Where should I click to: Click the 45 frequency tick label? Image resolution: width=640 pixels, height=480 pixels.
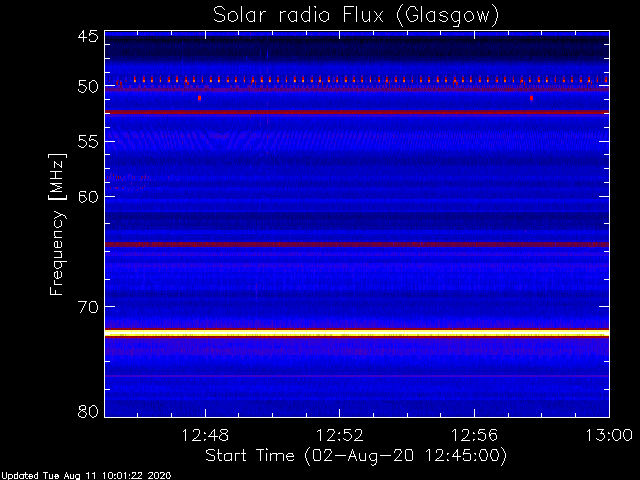[88, 37]
